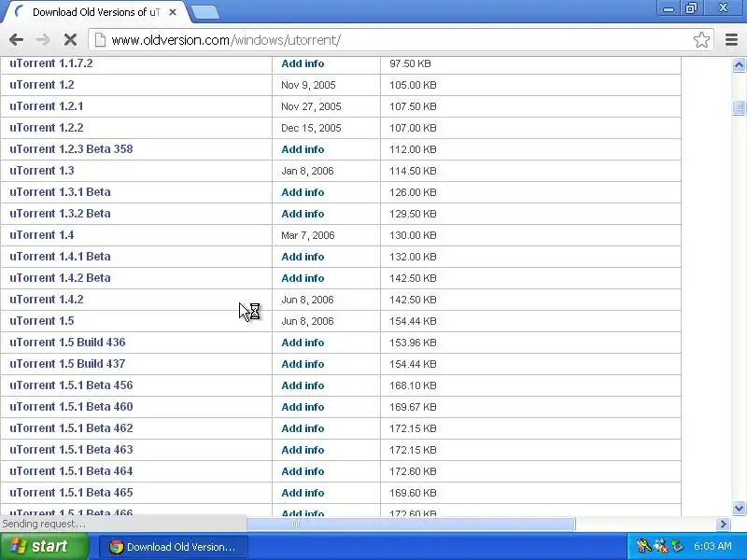Click horizontal scrollbar right arrow
The width and height of the screenshot is (747, 560).
(723, 525)
